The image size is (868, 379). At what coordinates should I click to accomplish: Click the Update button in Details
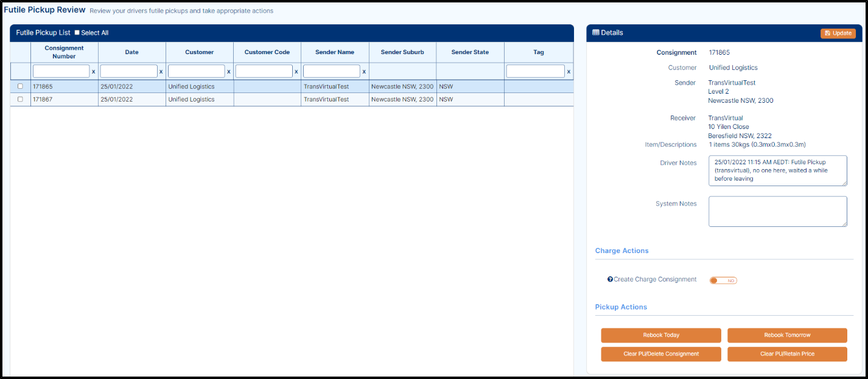838,33
